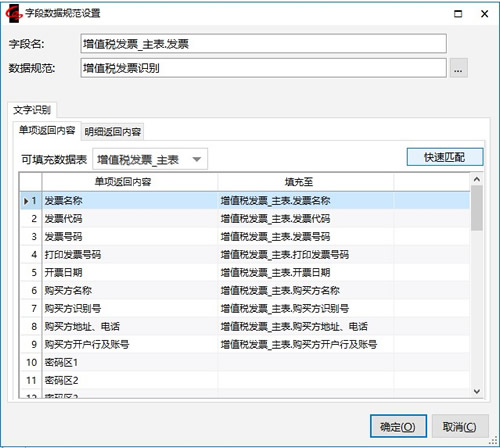Maximize the field data specification dialog
500x448 pixels.
[458, 14]
